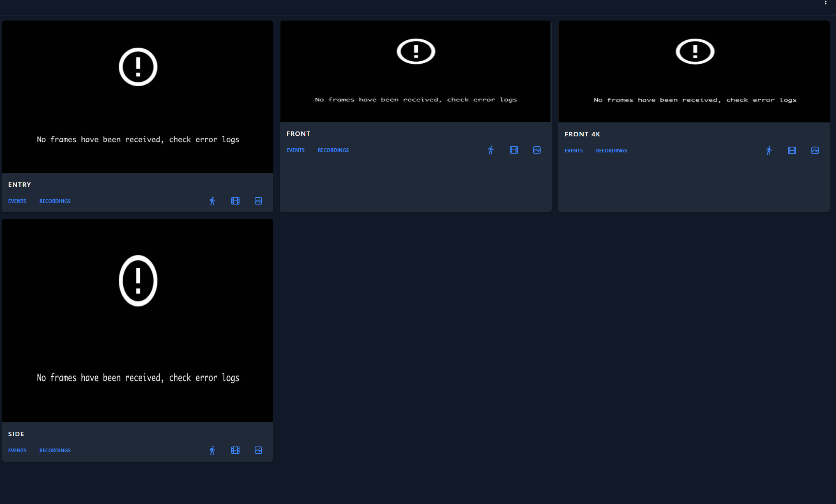Toggle object detection for FRONT 4K
836x504 pixels.
click(x=769, y=150)
